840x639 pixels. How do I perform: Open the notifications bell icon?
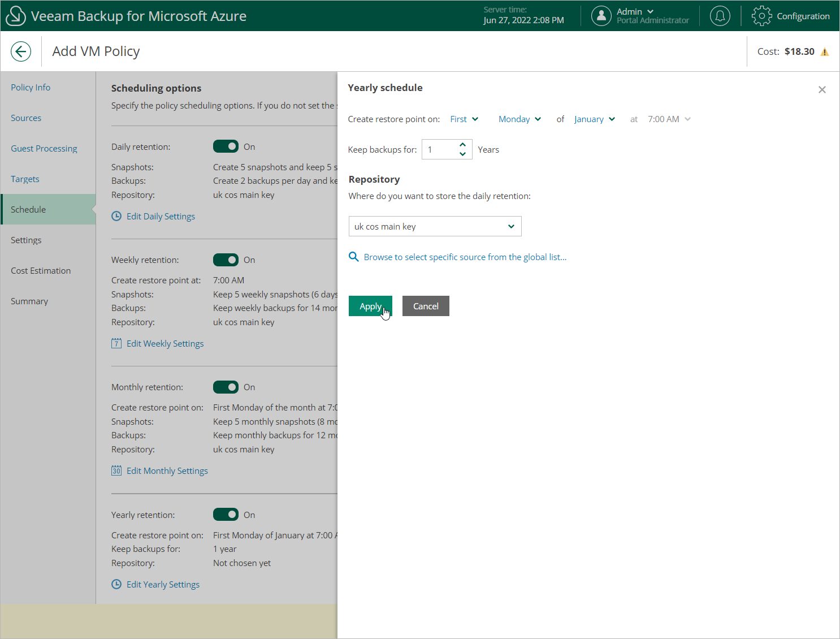pos(720,16)
